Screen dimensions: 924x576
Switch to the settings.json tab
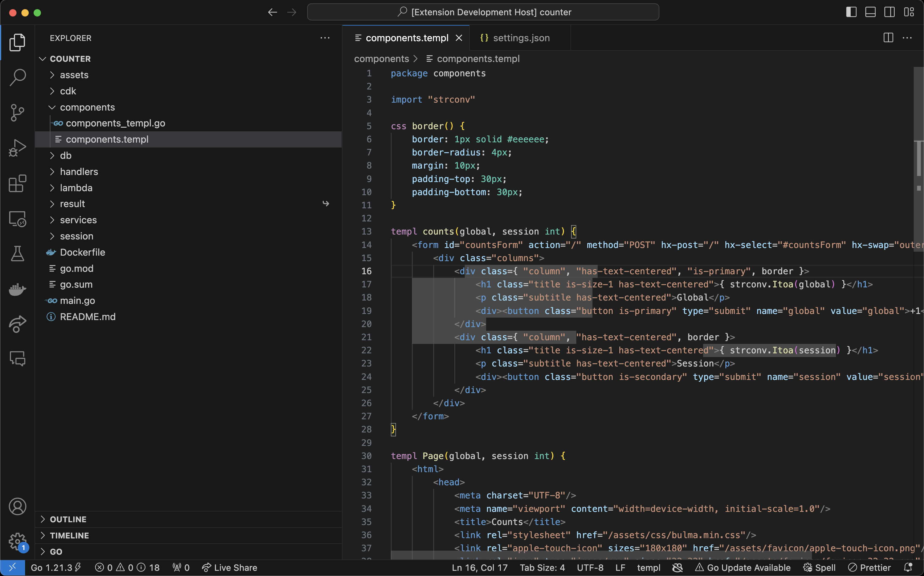click(x=520, y=38)
